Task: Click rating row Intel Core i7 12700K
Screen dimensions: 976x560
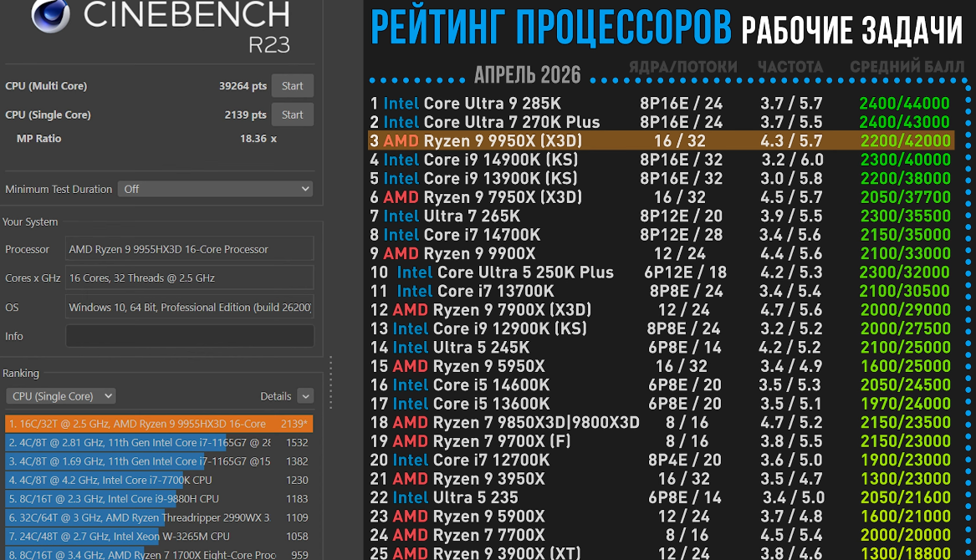Action: (661, 460)
